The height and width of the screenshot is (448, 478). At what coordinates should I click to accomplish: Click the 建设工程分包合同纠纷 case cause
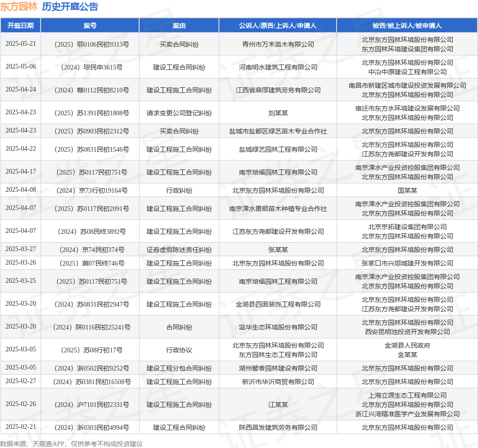point(179,369)
